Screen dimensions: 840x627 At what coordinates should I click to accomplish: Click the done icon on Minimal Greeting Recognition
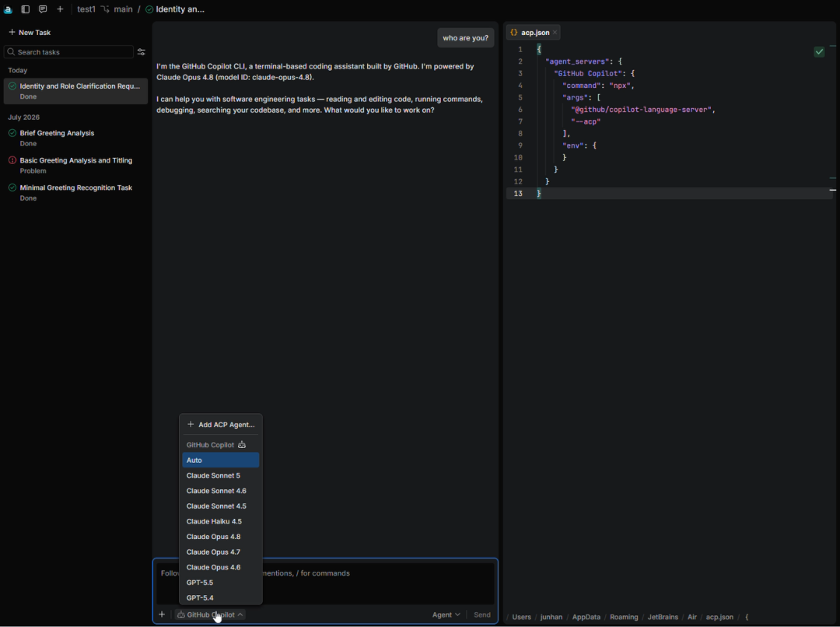pyautogui.click(x=12, y=187)
